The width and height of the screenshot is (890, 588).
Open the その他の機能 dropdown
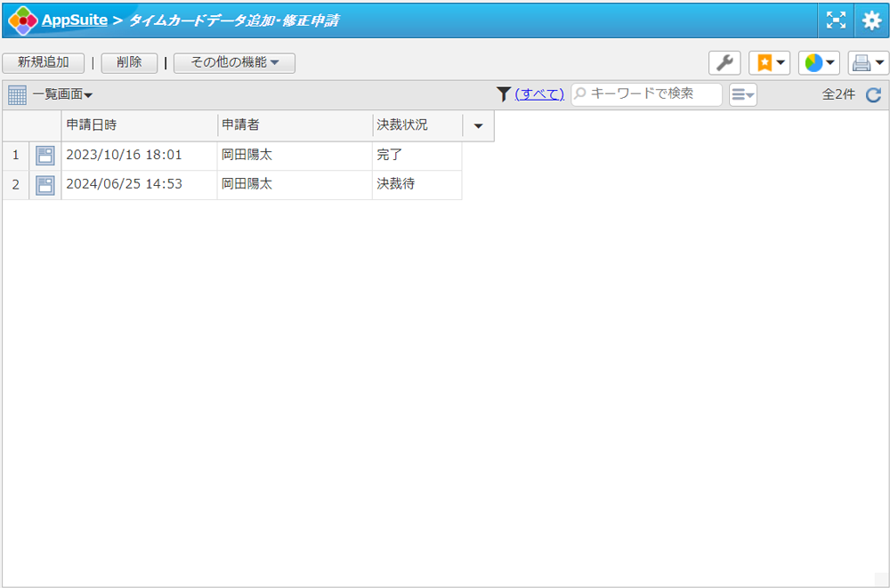234,63
